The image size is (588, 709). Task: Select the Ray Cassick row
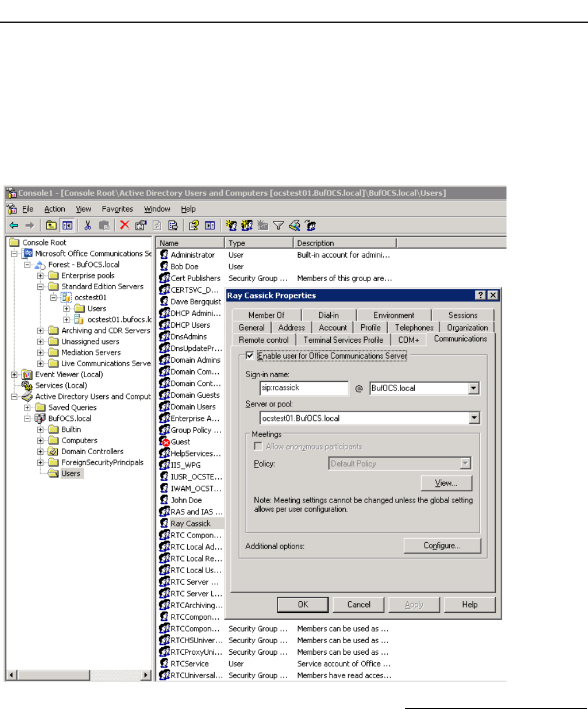click(x=190, y=524)
